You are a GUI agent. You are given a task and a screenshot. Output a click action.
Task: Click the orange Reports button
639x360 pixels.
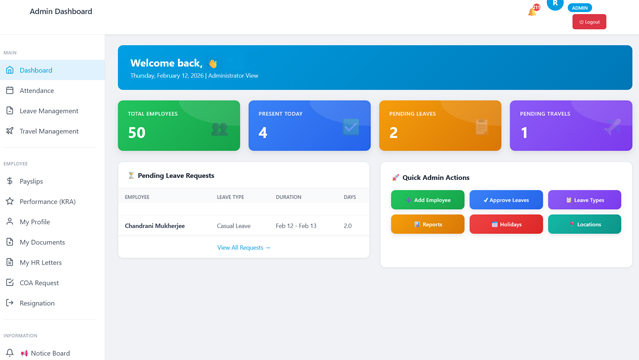click(x=427, y=224)
